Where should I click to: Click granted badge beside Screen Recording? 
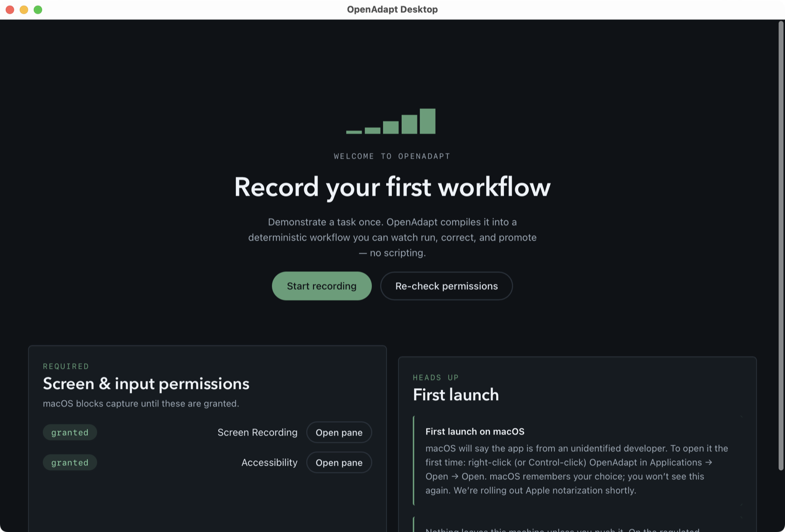pyautogui.click(x=70, y=432)
